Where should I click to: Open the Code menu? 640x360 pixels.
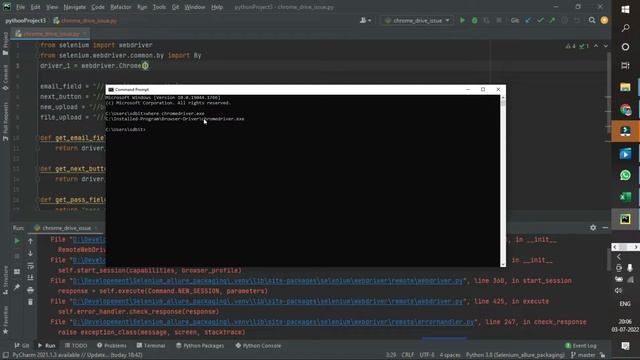[98, 7]
